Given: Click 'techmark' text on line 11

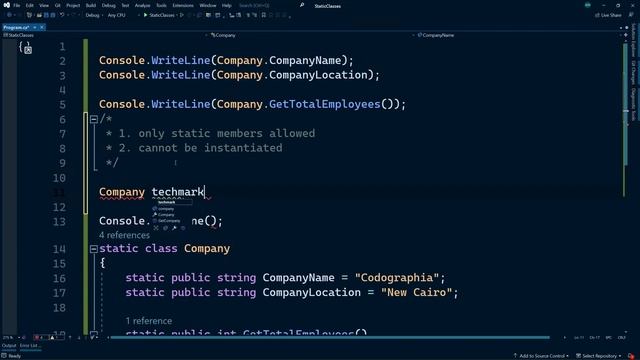Looking at the screenshot, I should point(178,192).
